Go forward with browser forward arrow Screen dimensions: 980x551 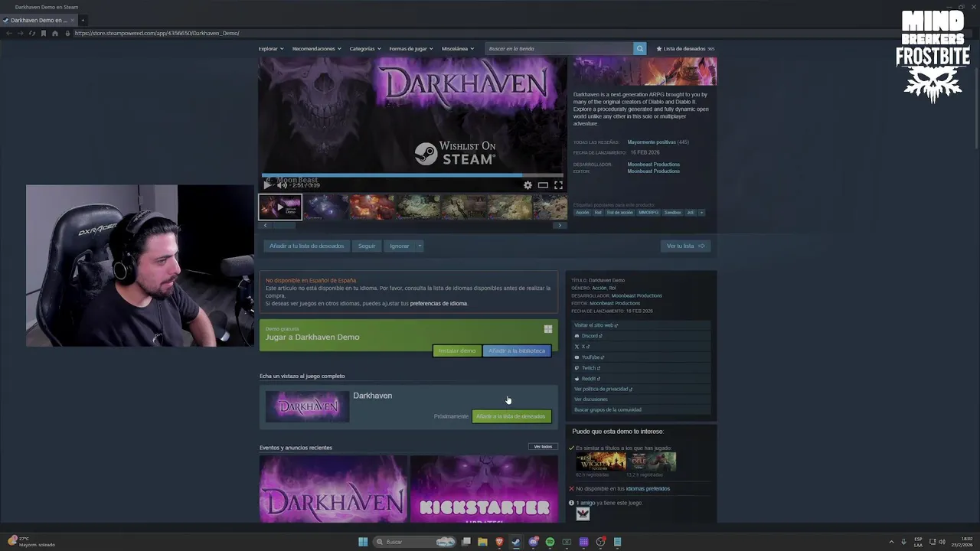tap(20, 33)
